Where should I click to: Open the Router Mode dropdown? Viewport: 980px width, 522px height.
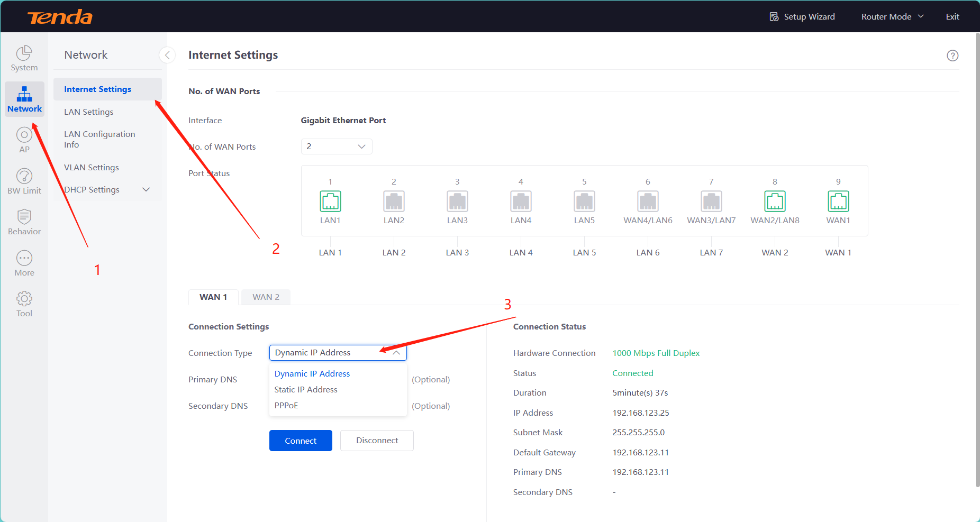click(x=892, y=16)
